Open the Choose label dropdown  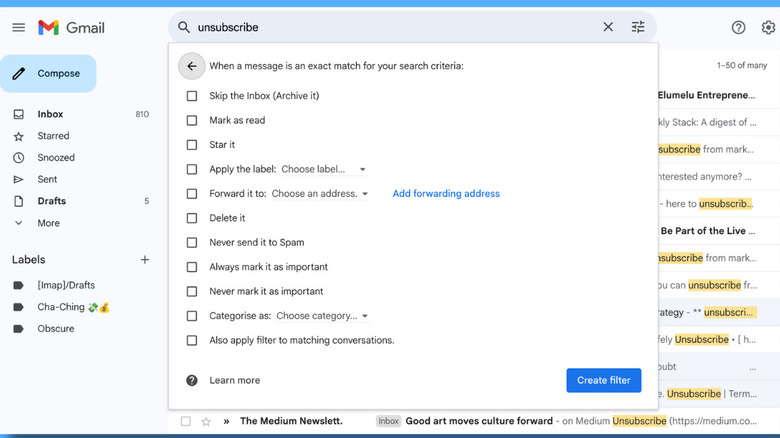coord(324,169)
